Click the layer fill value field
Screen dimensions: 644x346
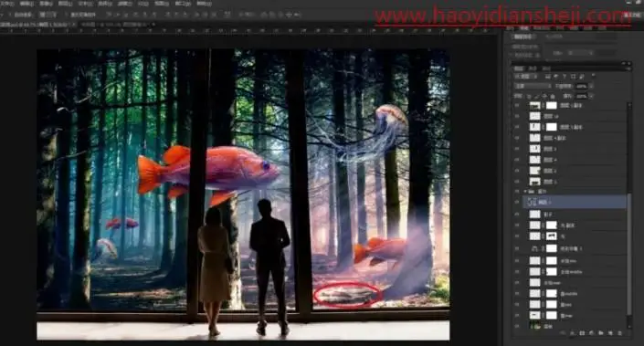pos(582,96)
